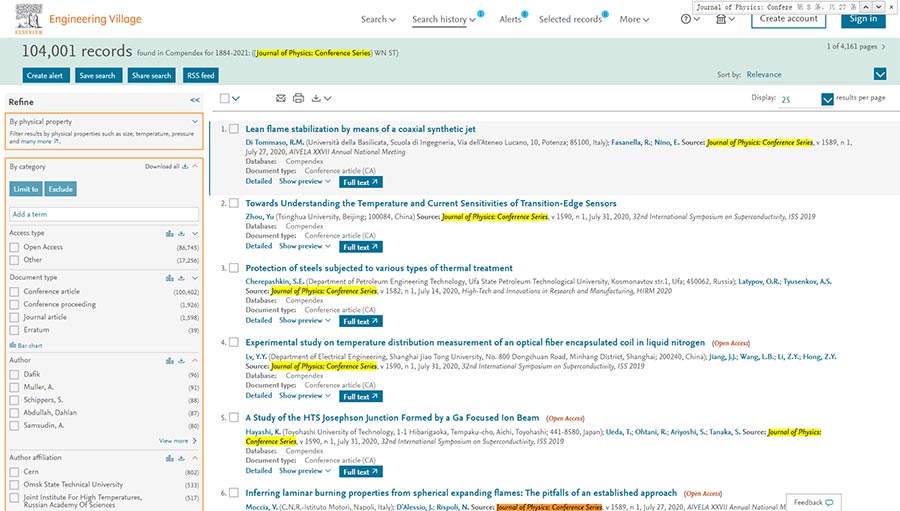Click the Download all icon in By category
This screenshot has height=511, width=900.
click(185, 167)
